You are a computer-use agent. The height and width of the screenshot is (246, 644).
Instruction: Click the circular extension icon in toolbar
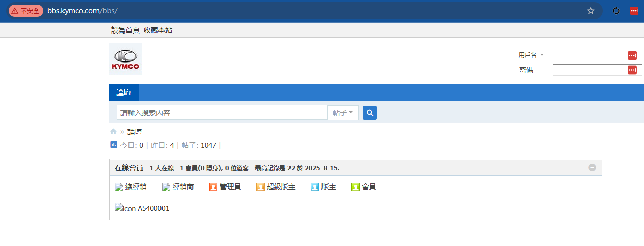(x=616, y=11)
